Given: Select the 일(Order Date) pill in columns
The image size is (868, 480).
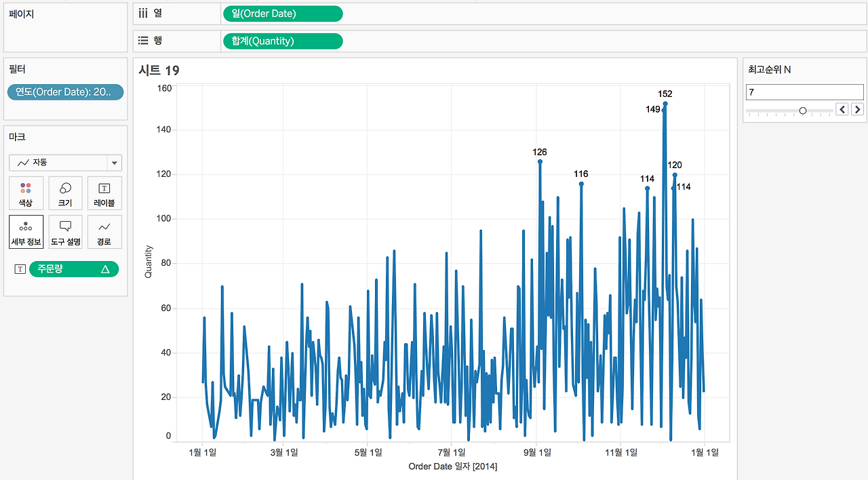Looking at the screenshot, I should point(283,14).
